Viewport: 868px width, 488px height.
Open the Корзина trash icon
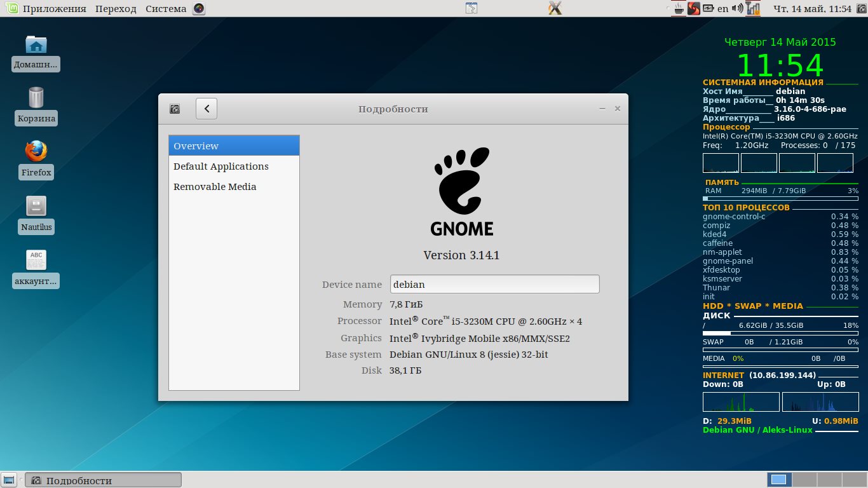(36, 98)
